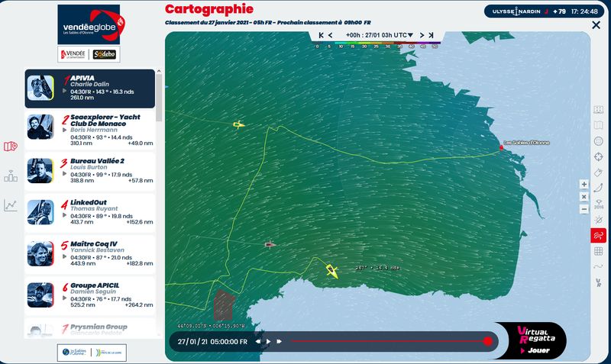
Task: Click the wavy line icon in right toolbar
Action: pos(598,266)
